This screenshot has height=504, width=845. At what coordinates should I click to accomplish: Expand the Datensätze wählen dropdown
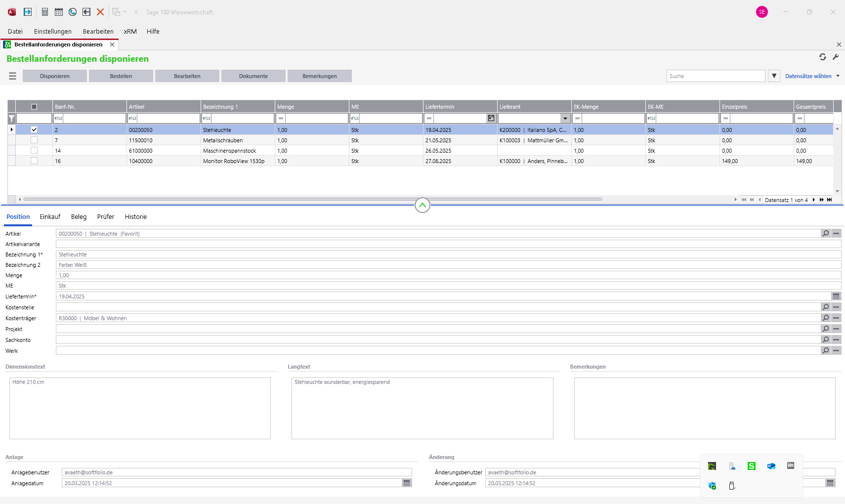pos(838,76)
